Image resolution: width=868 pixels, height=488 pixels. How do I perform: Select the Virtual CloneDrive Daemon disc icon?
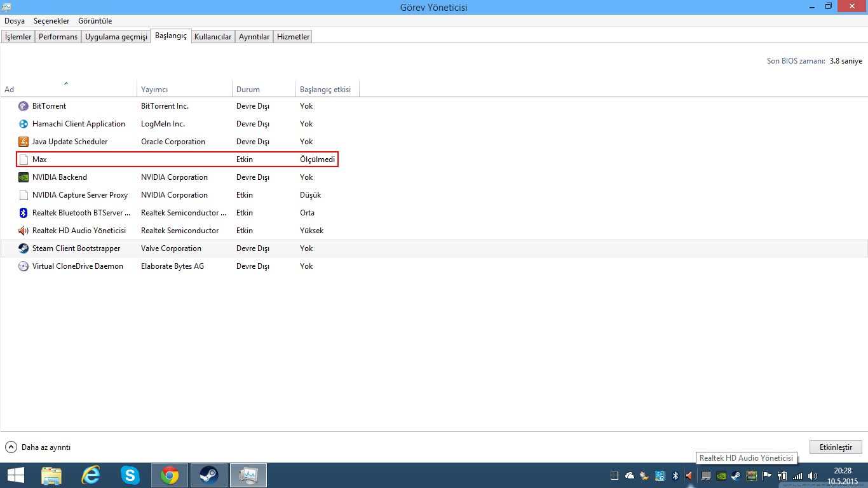tap(24, 266)
